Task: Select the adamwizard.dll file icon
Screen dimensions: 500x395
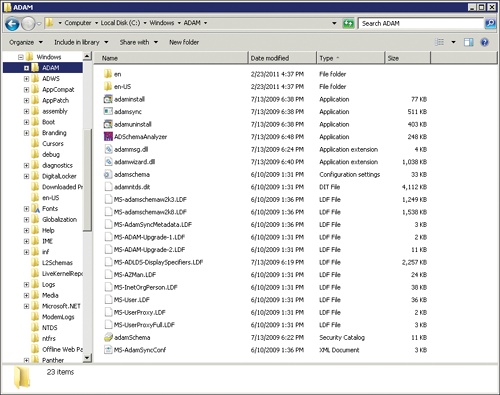Action: tap(108, 162)
